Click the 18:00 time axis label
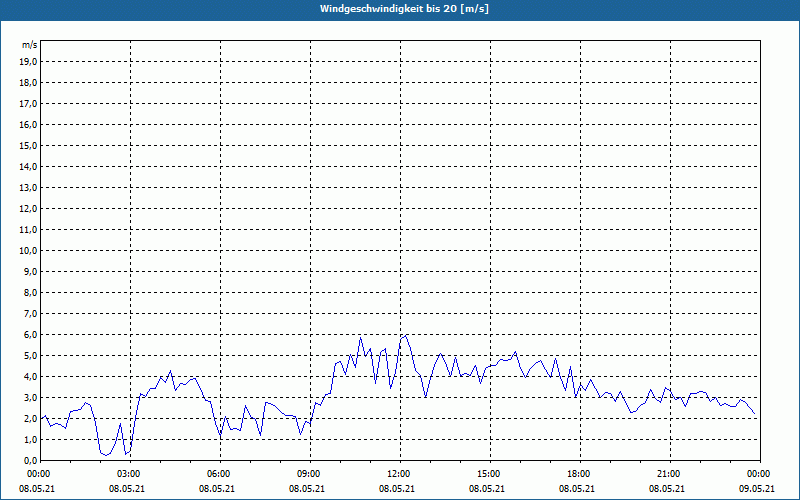 tap(580, 474)
